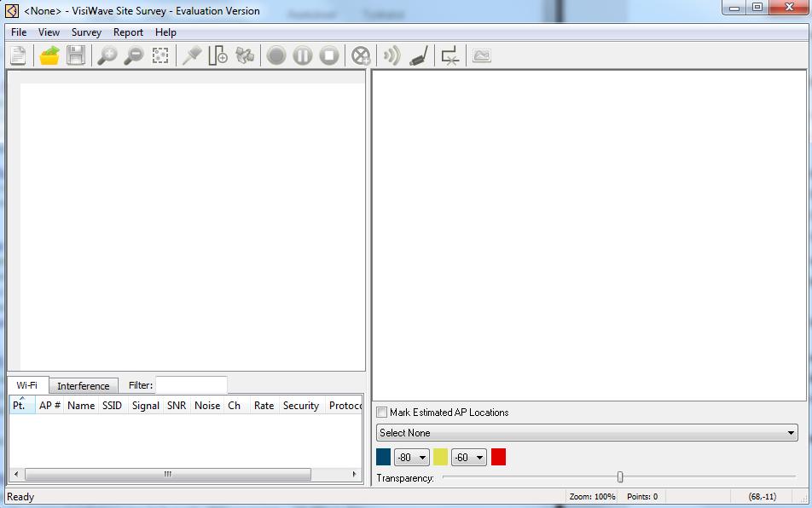Open an existing survey with folder icon

tap(49, 55)
